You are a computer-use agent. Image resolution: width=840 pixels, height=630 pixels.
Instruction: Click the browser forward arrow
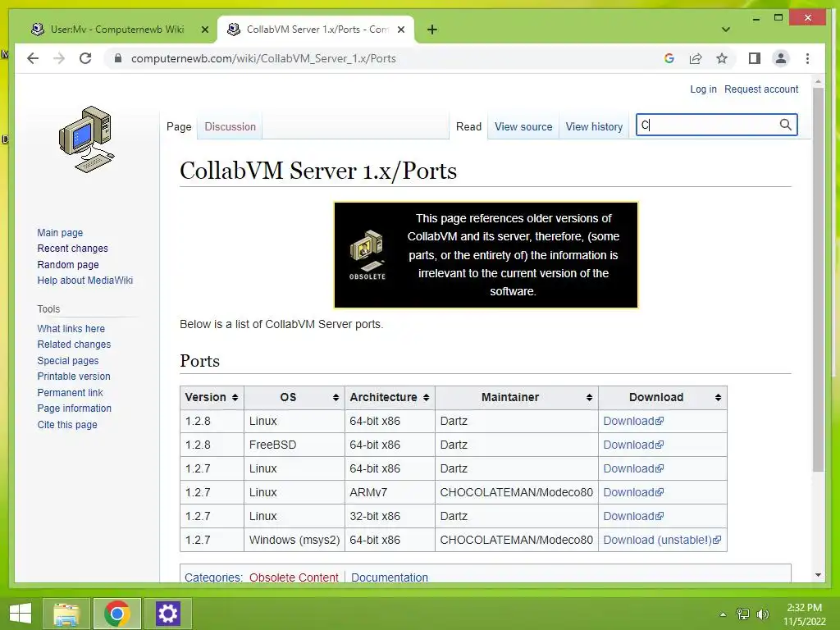click(59, 58)
